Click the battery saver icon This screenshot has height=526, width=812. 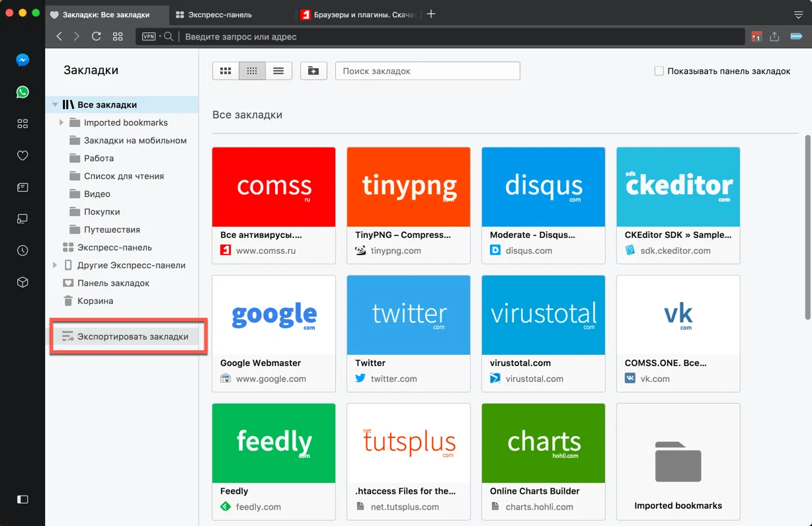click(795, 36)
